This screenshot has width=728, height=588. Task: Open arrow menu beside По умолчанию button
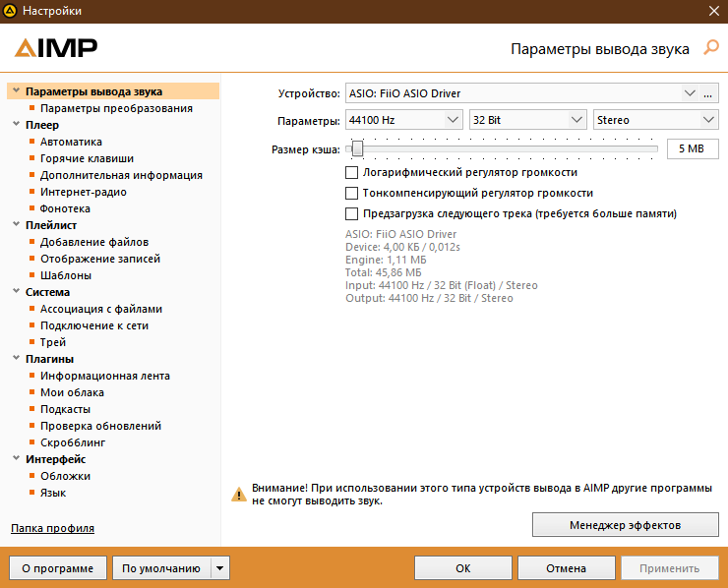[x=220, y=568]
